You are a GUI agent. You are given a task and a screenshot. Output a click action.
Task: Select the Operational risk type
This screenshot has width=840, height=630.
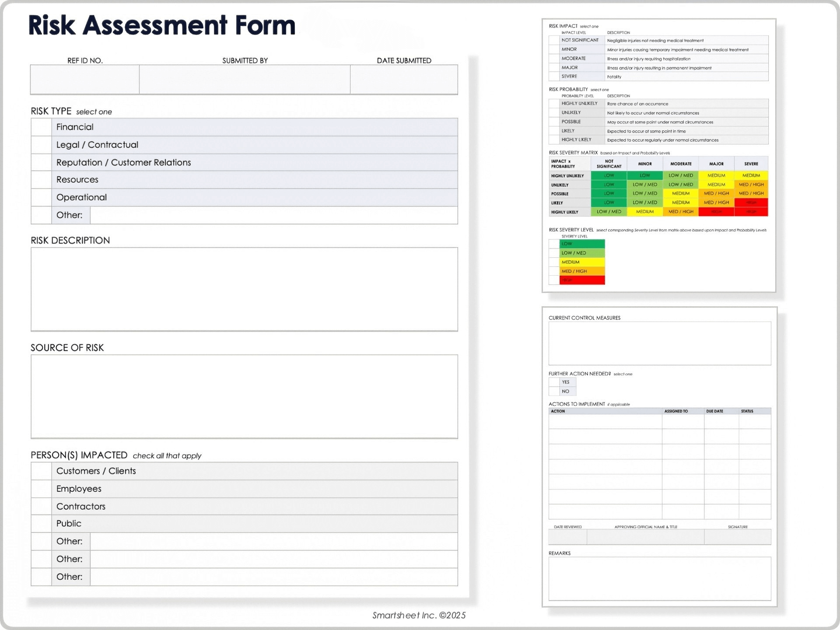[x=42, y=197]
